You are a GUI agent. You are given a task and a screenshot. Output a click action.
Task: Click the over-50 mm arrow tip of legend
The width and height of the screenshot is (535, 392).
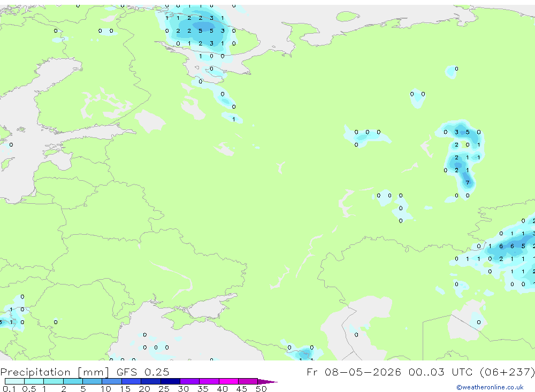[267, 382]
